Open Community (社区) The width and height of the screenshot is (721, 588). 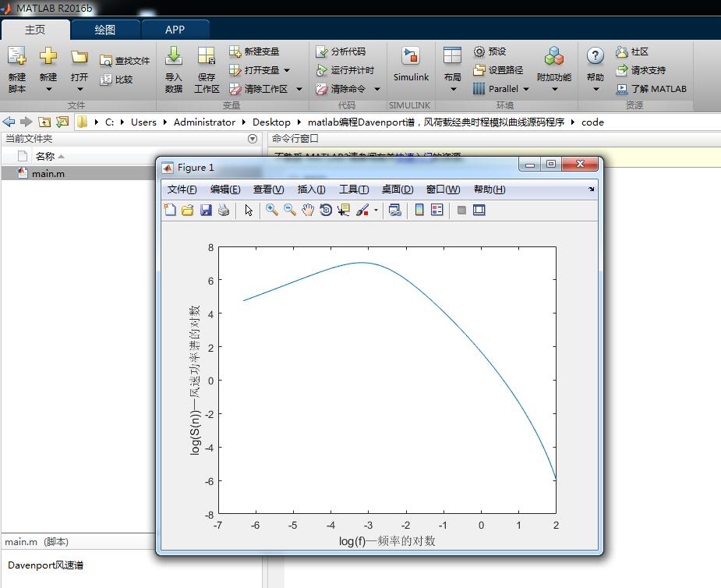click(632, 51)
